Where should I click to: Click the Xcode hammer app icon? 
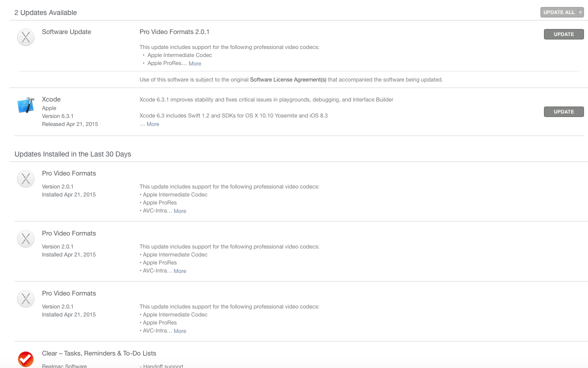[26, 105]
